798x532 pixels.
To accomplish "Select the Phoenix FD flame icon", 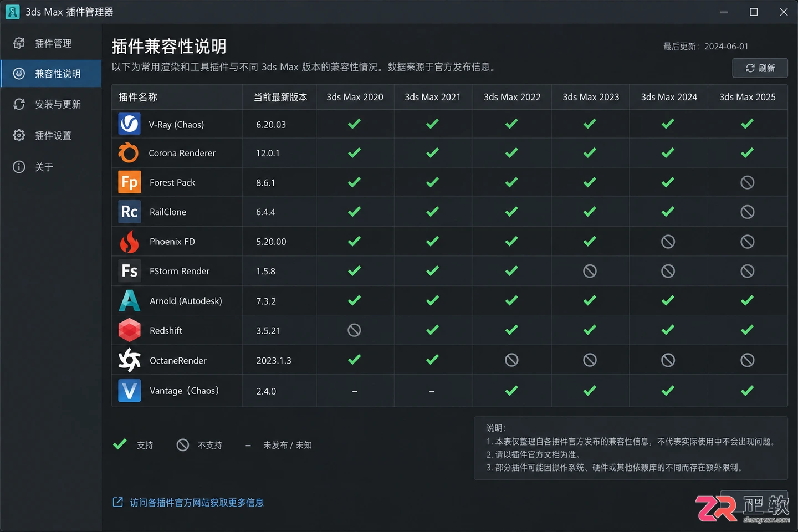I will [129, 242].
